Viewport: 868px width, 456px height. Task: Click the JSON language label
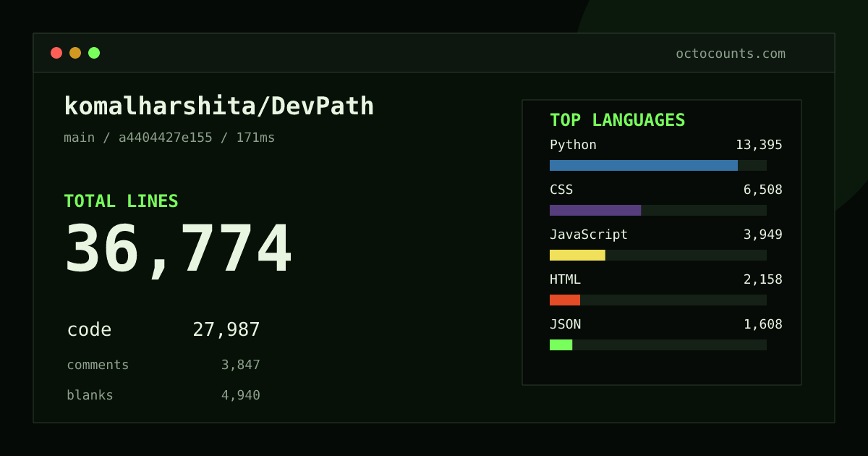pyautogui.click(x=565, y=324)
